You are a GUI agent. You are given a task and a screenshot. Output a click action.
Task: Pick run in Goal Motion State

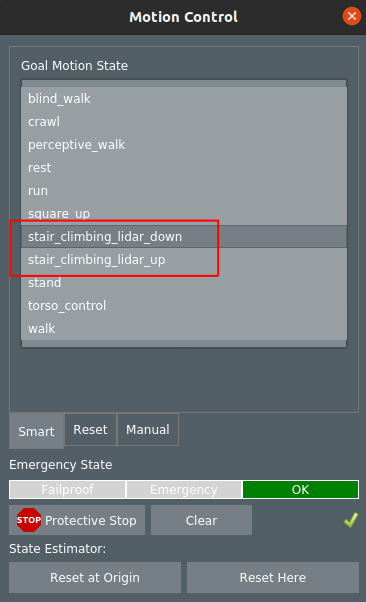pos(184,191)
